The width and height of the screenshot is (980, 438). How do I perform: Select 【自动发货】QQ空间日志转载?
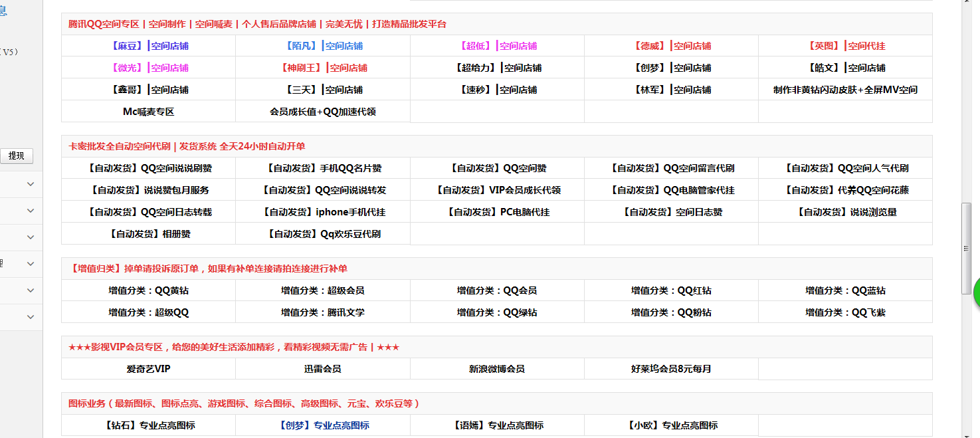[149, 212]
